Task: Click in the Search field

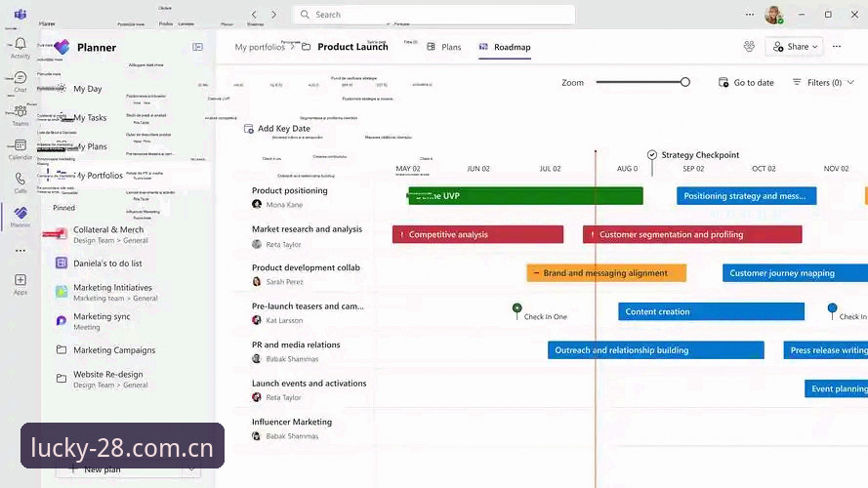Action: tap(434, 15)
